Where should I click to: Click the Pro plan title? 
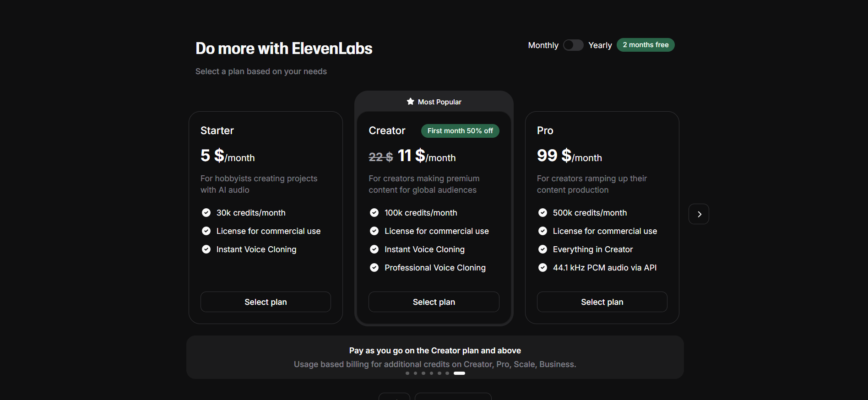[x=545, y=131]
